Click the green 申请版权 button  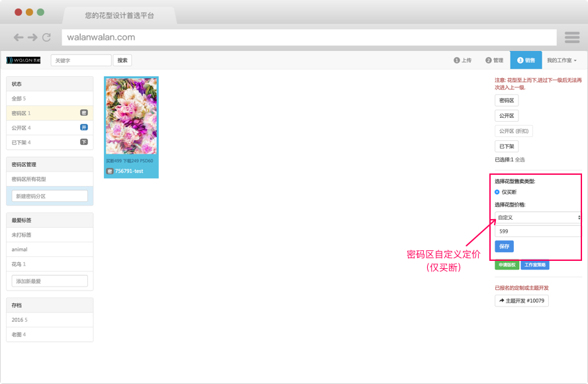pyautogui.click(x=507, y=265)
